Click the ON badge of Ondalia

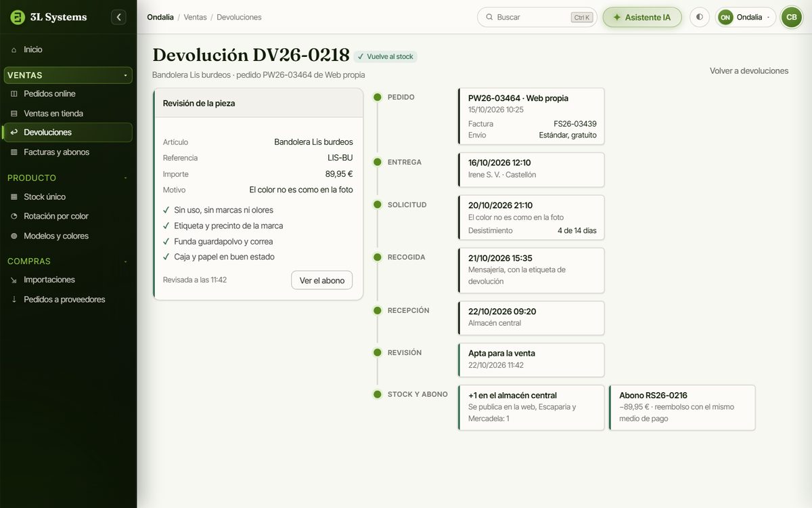[x=725, y=17]
